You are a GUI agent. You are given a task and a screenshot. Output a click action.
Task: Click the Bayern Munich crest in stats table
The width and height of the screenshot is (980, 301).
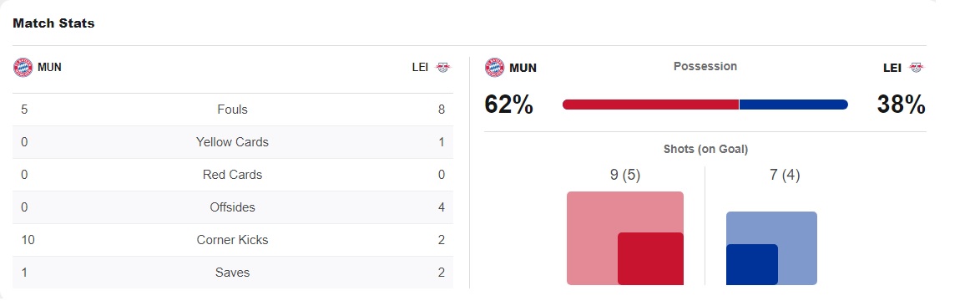pos(23,67)
